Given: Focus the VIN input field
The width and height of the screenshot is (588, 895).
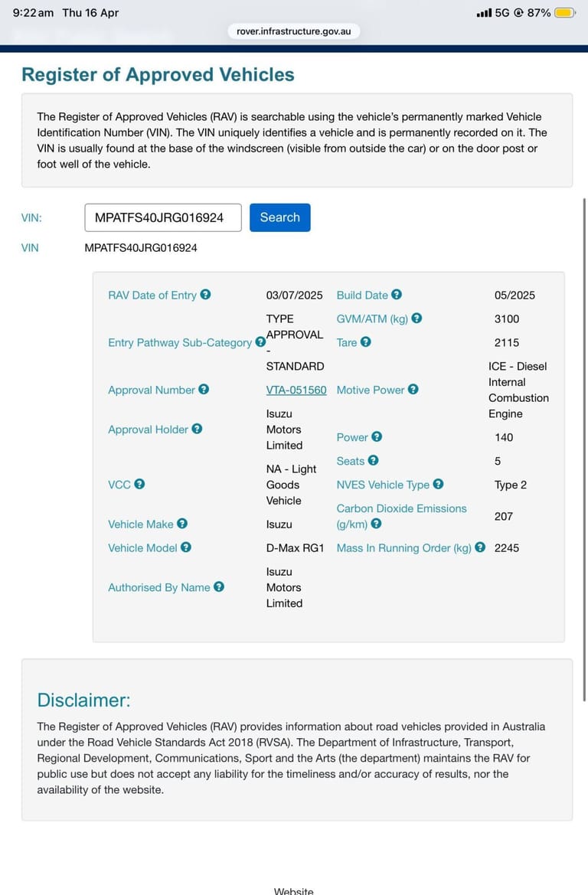Looking at the screenshot, I should tap(163, 217).
